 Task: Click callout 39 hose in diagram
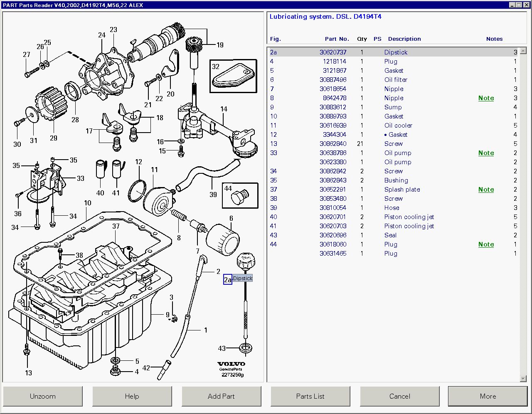click(x=213, y=194)
